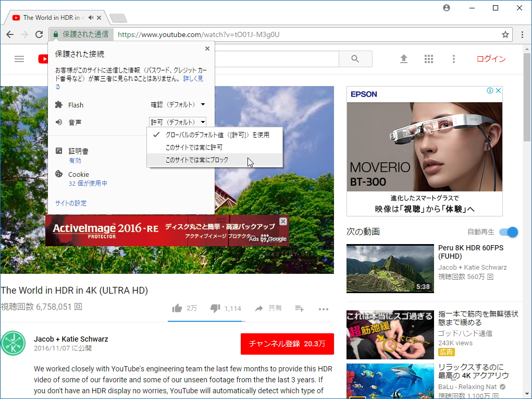
Task: Click the red チャンネル登録 subscribe button
Action: click(x=287, y=344)
